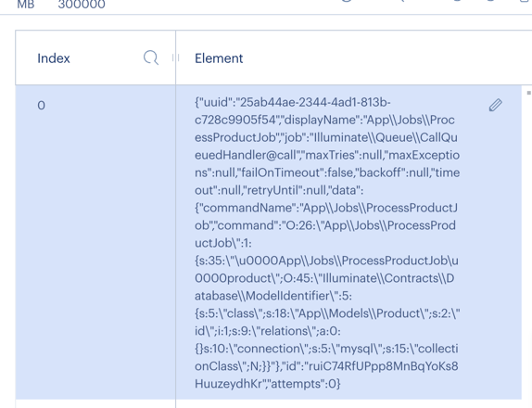532x408 pixels.
Task: Click the connection mysql line in JSON
Action: coord(326,349)
